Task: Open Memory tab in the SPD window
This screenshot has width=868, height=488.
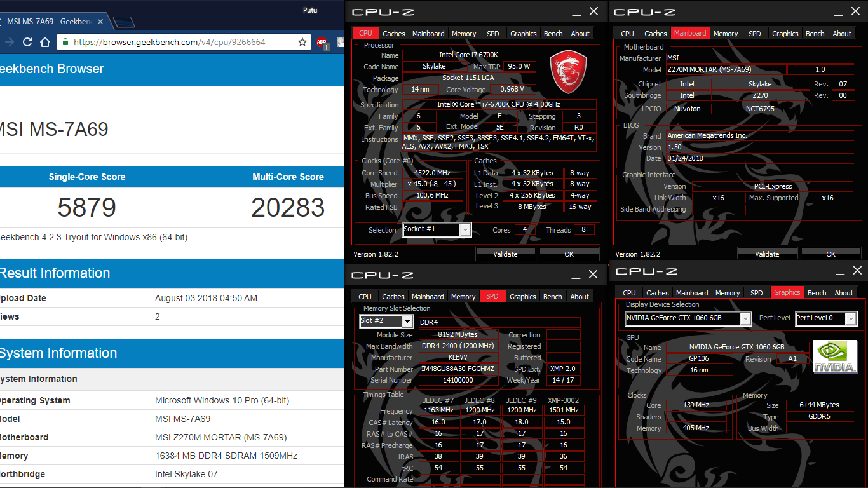Action: pyautogui.click(x=463, y=297)
